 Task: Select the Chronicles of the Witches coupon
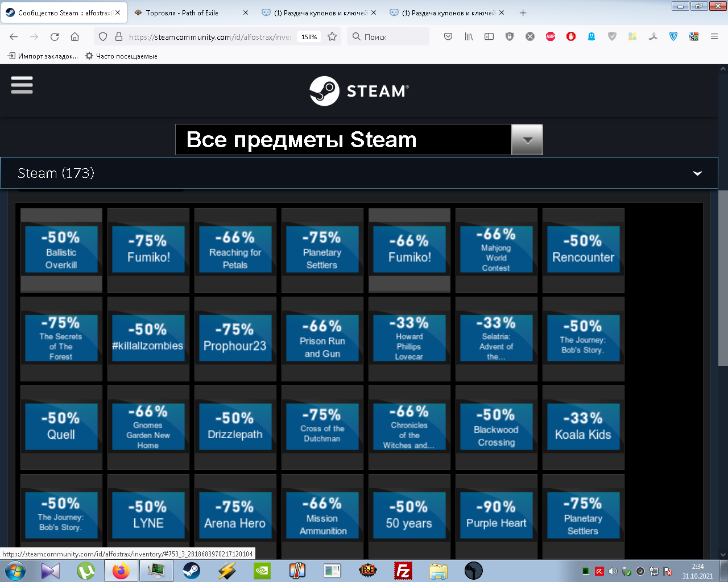(409, 427)
